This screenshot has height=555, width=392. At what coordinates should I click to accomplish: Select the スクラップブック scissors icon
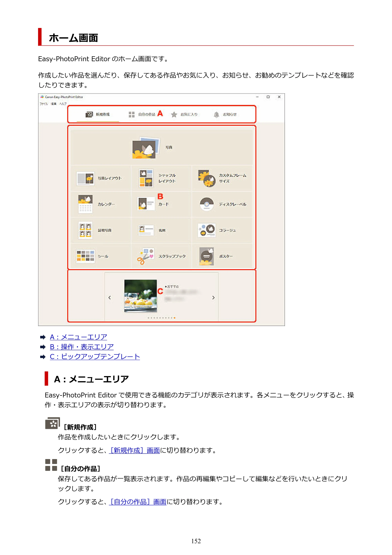click(x=146, y=256)
